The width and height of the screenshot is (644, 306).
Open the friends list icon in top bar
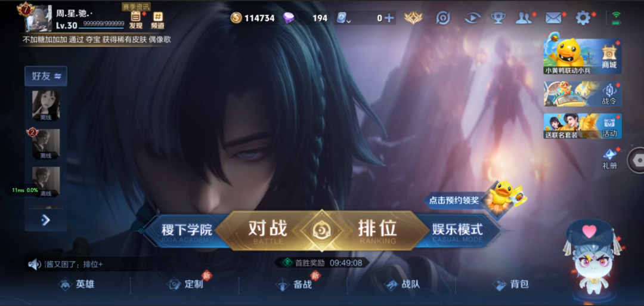524,18
